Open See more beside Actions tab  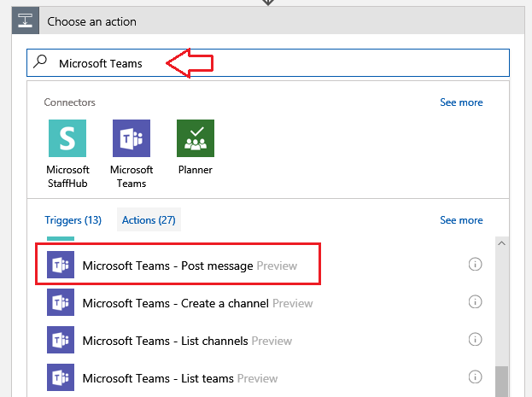click(461, 220)
